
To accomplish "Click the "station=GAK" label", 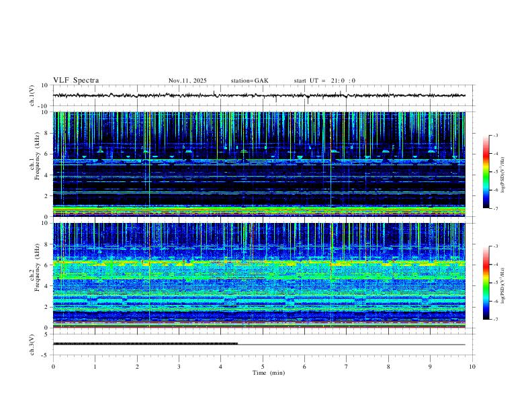I will 249,81.
